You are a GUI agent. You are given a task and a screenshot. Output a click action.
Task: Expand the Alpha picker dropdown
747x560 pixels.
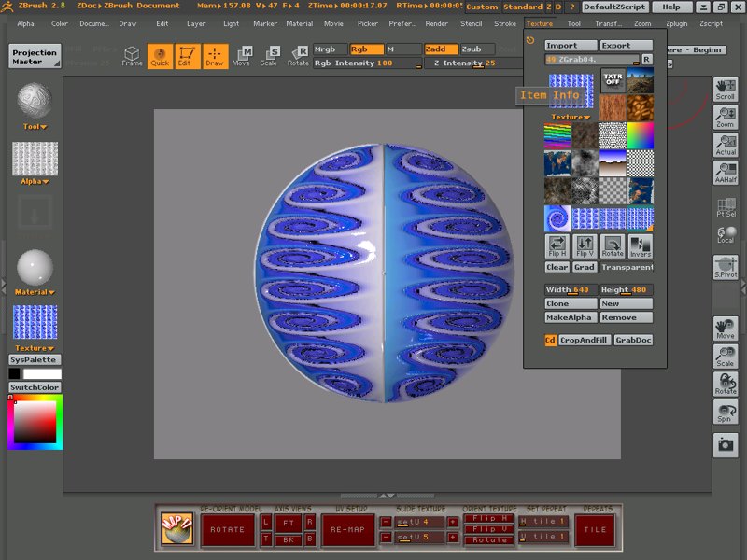click(35, 165)
